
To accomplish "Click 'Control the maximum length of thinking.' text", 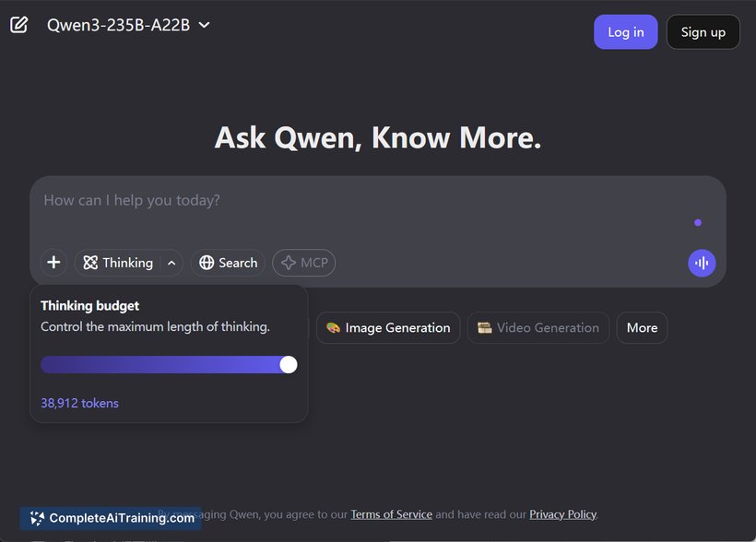I will 155,327.
